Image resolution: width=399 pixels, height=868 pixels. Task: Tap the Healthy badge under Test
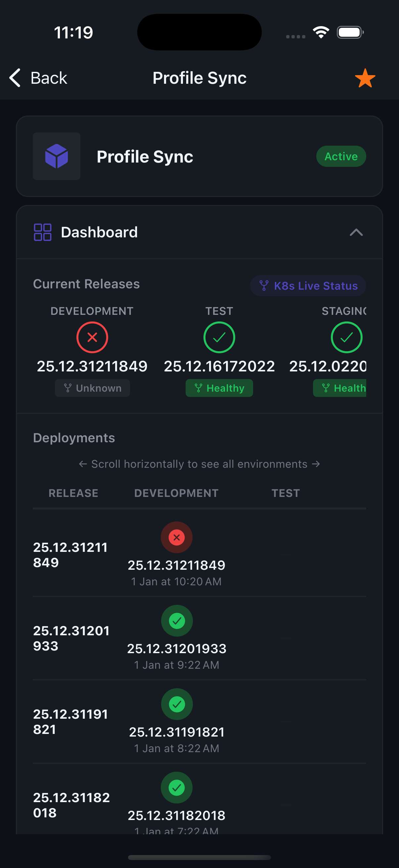(219, 388)
